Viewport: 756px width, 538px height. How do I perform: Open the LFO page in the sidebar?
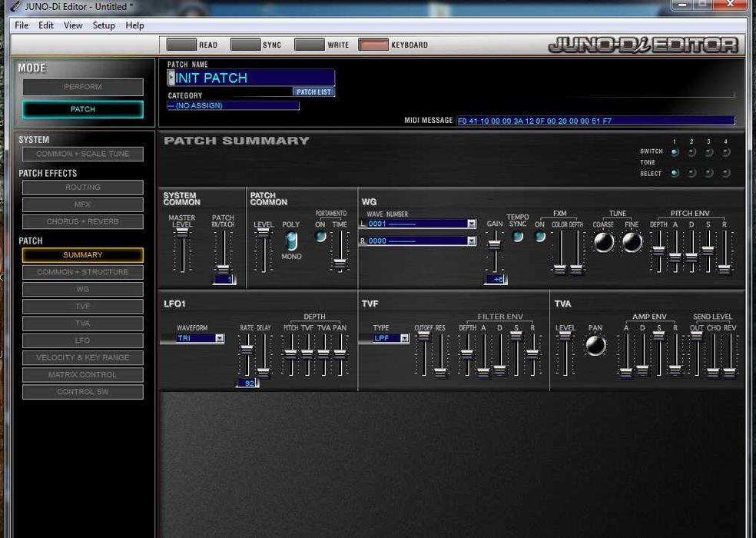coord(83,340)
